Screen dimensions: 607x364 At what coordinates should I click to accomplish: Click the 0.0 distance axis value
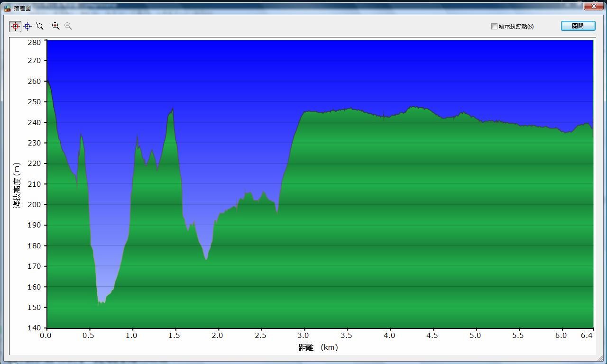point(46,336)
